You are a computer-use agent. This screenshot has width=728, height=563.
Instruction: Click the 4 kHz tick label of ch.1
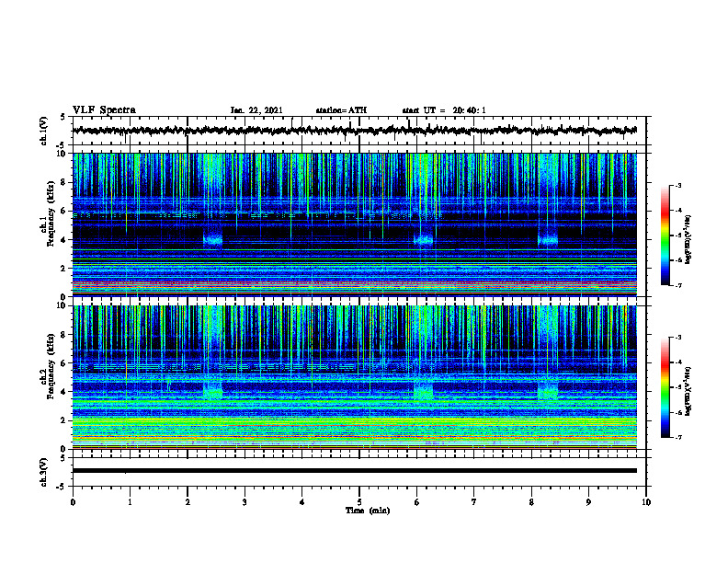click(64, 240)
